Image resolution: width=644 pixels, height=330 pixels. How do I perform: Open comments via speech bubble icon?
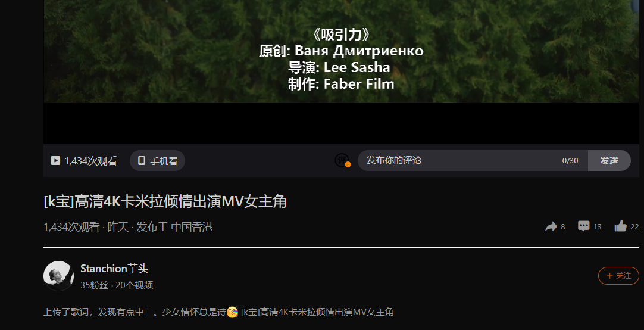pos(584,226)
